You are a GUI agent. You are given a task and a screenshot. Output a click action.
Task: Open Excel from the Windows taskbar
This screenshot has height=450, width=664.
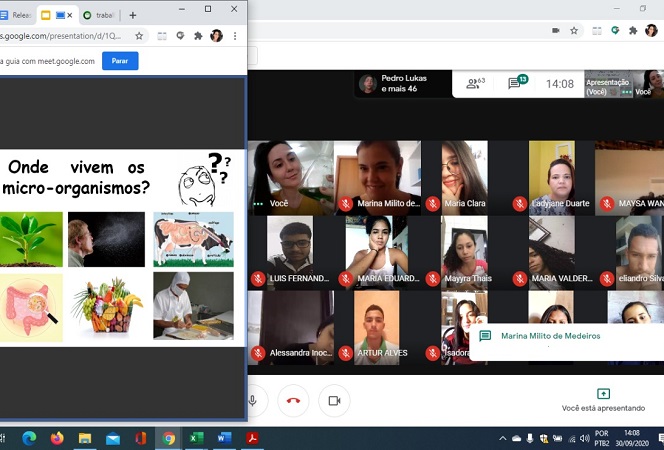196,438
